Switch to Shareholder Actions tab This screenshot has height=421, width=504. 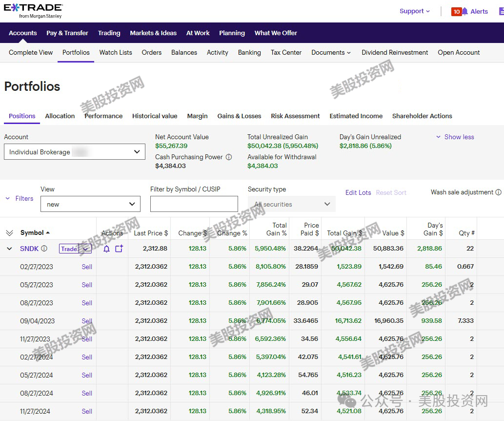click(x=422, y=116)
